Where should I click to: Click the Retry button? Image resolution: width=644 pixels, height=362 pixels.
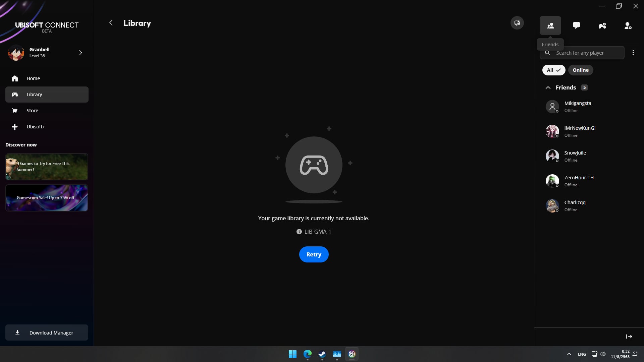314,254
